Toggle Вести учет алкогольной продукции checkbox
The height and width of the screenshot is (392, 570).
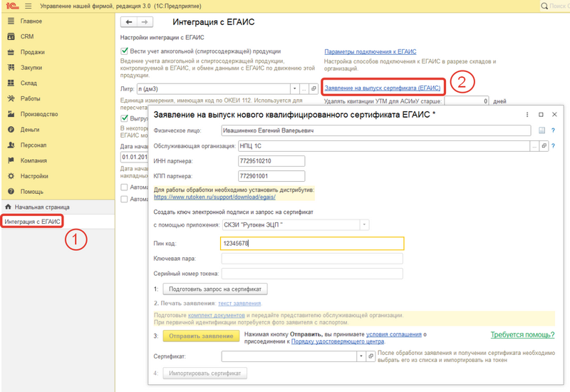coord(124,51)
